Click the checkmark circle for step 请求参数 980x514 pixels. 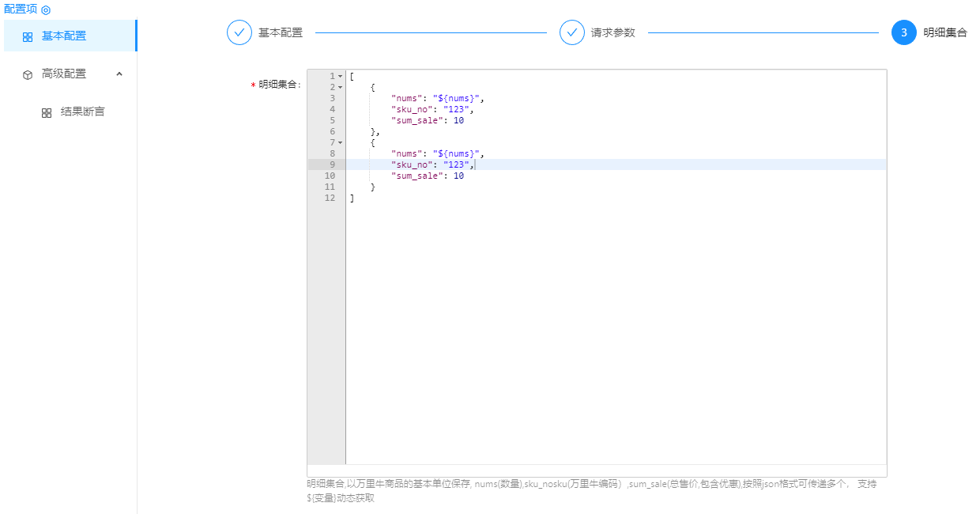click(572, 32)
